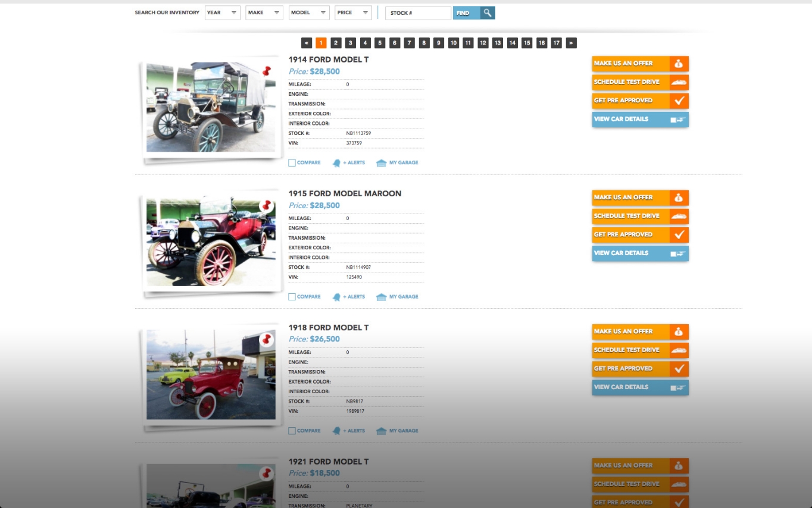The height and width of the screenshot is (508, 812).
Task: Click car icon on 1921 Ford test drive
Action: click(679, 484)
